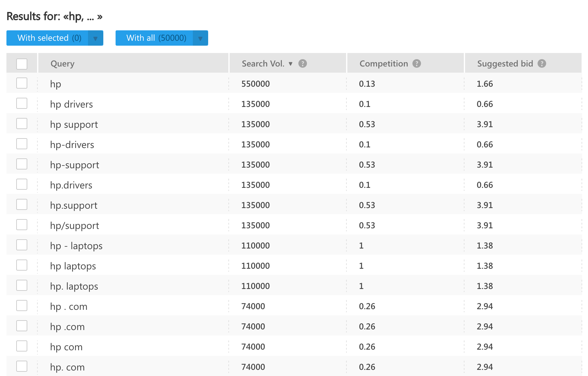Open the Suggested bid help icon
The image size is (588, 376).
tap(542, 63)
